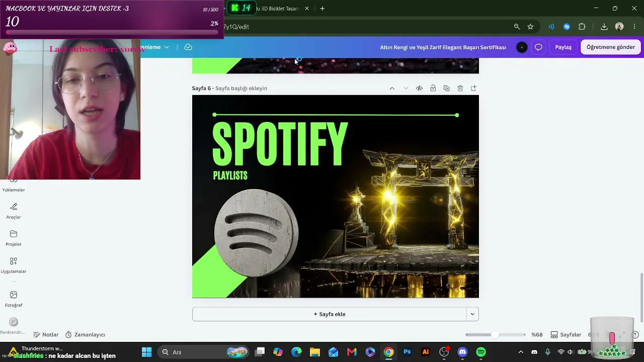Open the Sayfalar pages view

tap(566, 335)
